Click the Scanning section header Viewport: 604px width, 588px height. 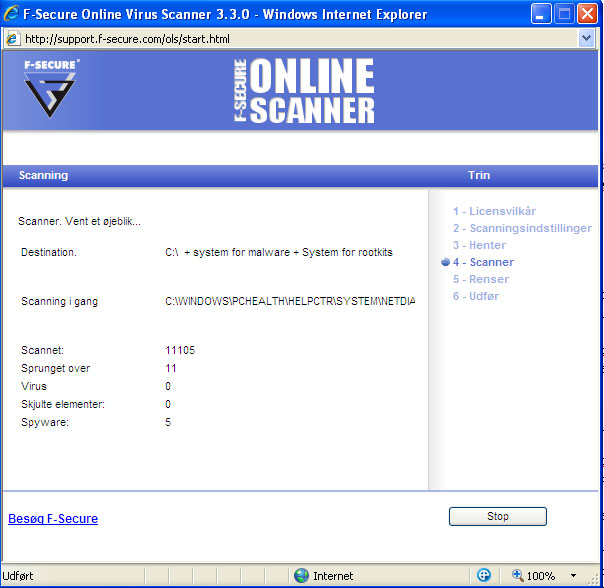click(44, 175)
